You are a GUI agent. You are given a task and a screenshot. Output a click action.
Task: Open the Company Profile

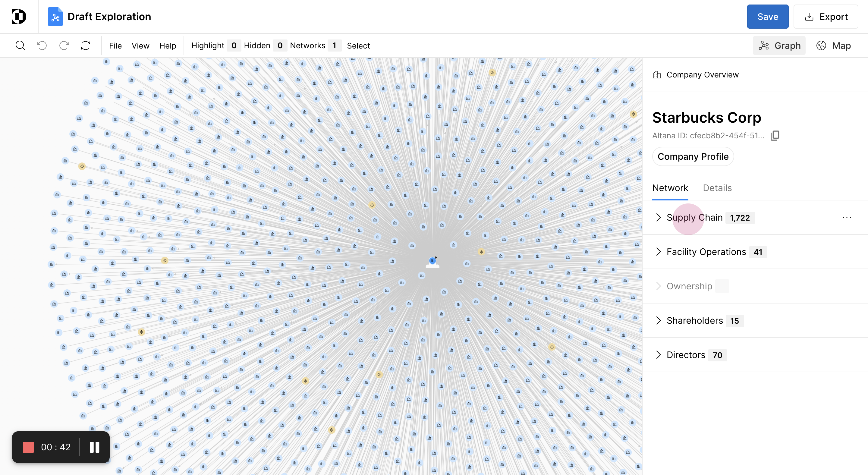coord(693,157)
